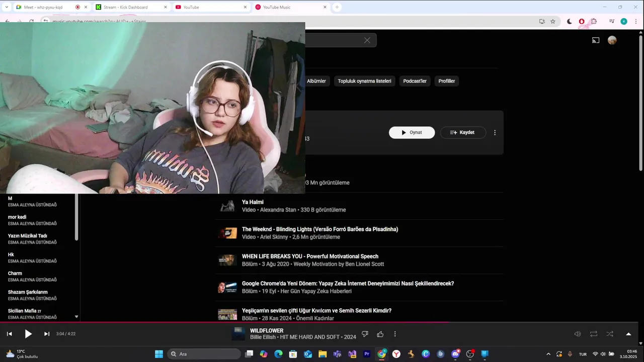
Task: Click the Google Chrome'da Yeni Dönem thumbnail
Action: click(x=227, y=287)
